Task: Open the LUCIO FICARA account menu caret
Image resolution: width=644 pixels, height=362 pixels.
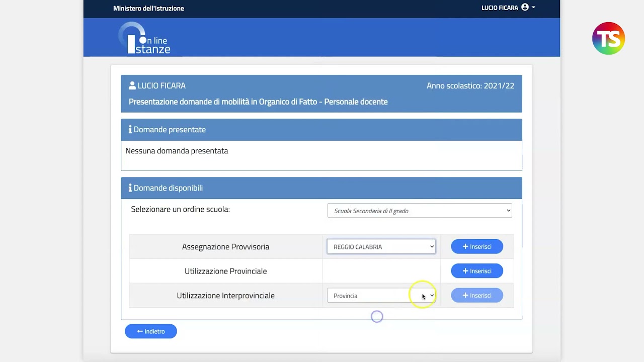Action: (533, 8)
